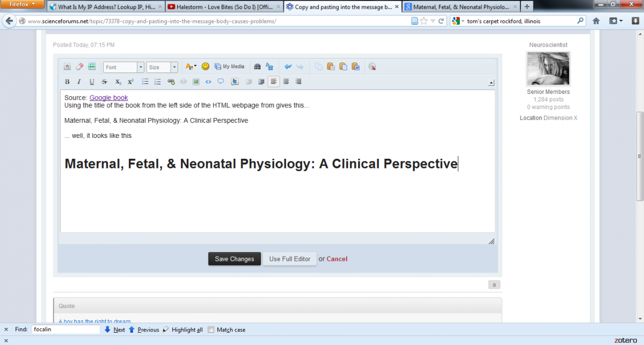This screenshot has width=644, height=345.
Task: Click the Find text input field
Action: pyautogui.click(x=65, y=329)
